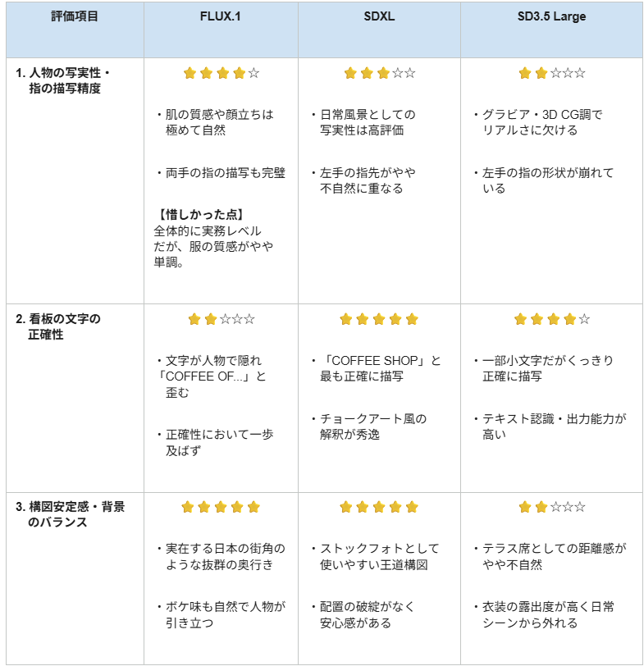Click SDXL three-star rating for 人物の写実性
The height and width of the screenshot is (666, 644).
click(379, 73)
